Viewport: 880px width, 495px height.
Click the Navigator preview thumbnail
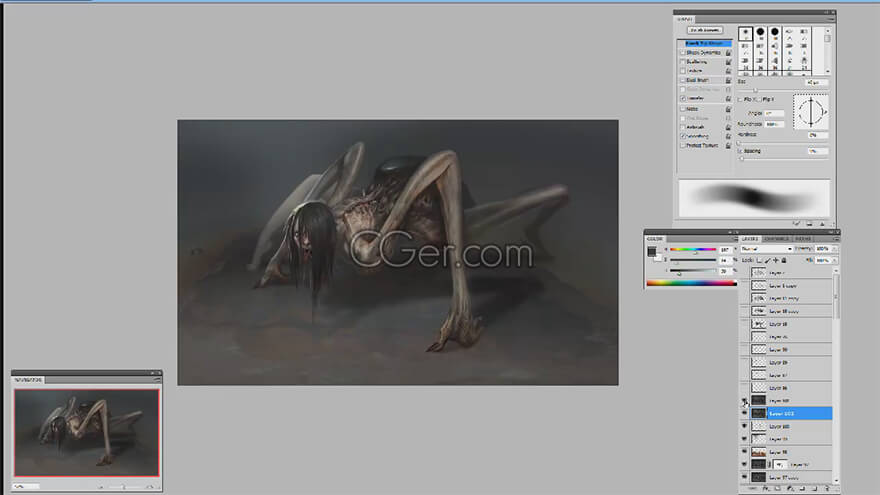coord(86,433)
